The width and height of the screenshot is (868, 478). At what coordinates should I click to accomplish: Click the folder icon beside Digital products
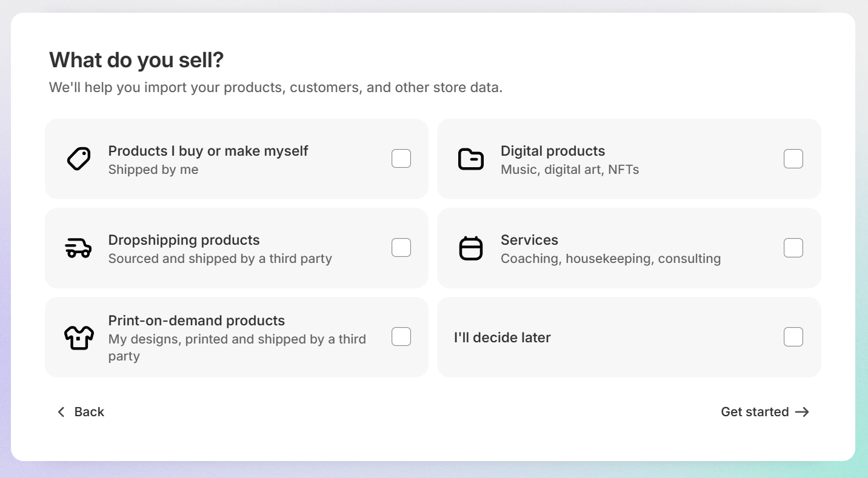click(x=471, y=159)
